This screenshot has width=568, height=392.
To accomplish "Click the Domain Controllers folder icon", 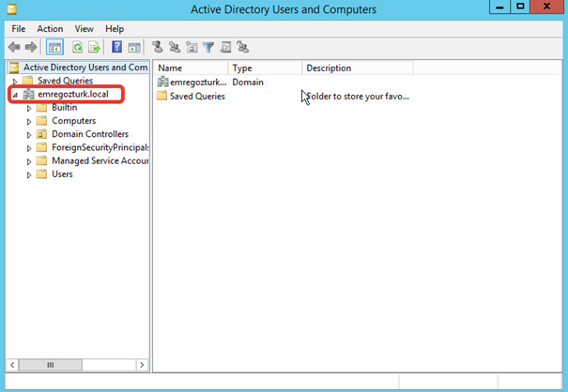I will tap(41, 134).
